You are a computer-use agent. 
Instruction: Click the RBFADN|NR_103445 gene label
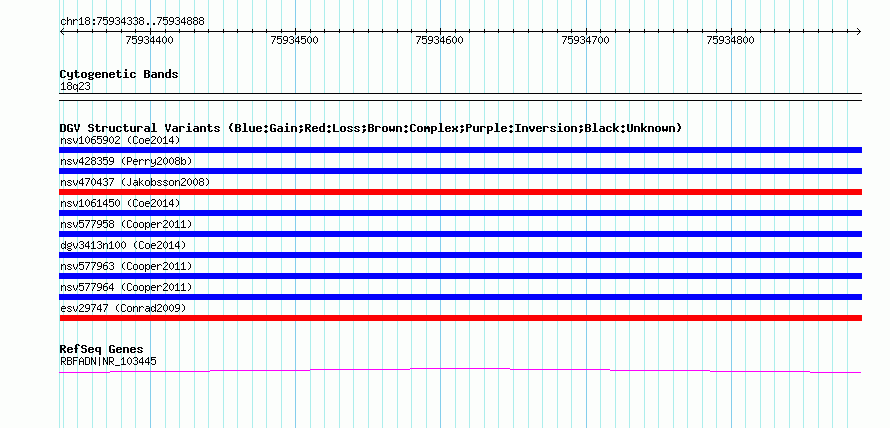(x=108, y=361)
